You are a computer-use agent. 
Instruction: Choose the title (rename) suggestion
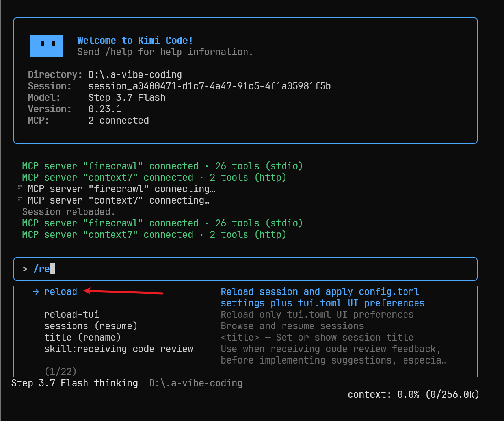(x=82, y=338)
